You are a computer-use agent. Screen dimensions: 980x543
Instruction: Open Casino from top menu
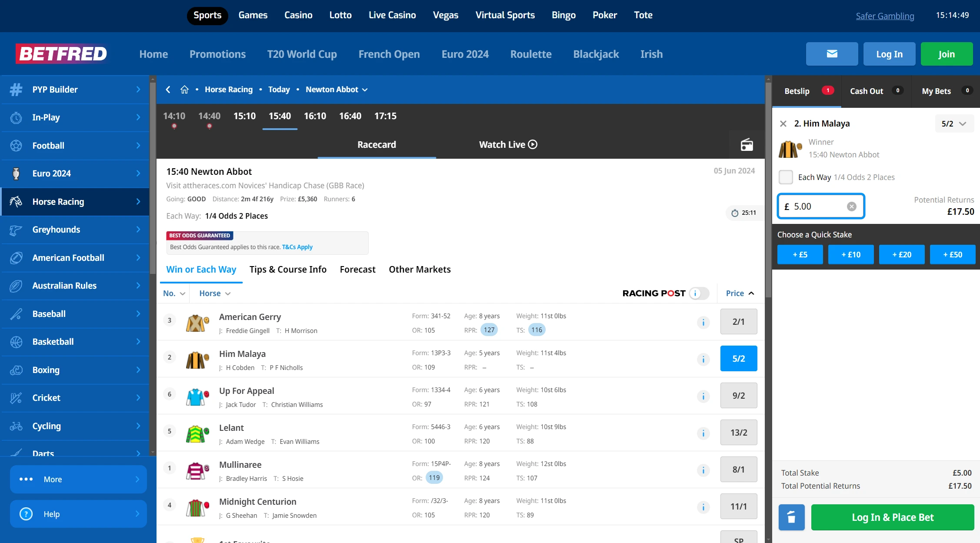pos(298,15)
